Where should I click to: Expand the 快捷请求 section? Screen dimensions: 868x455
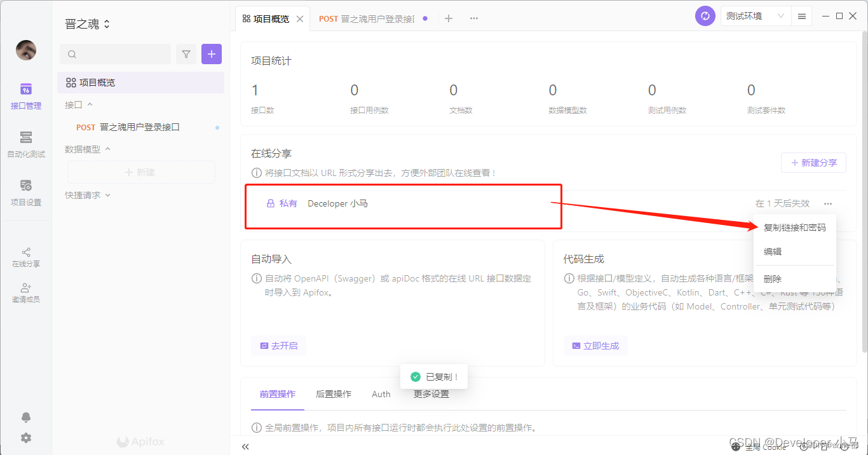pos(88,195)
